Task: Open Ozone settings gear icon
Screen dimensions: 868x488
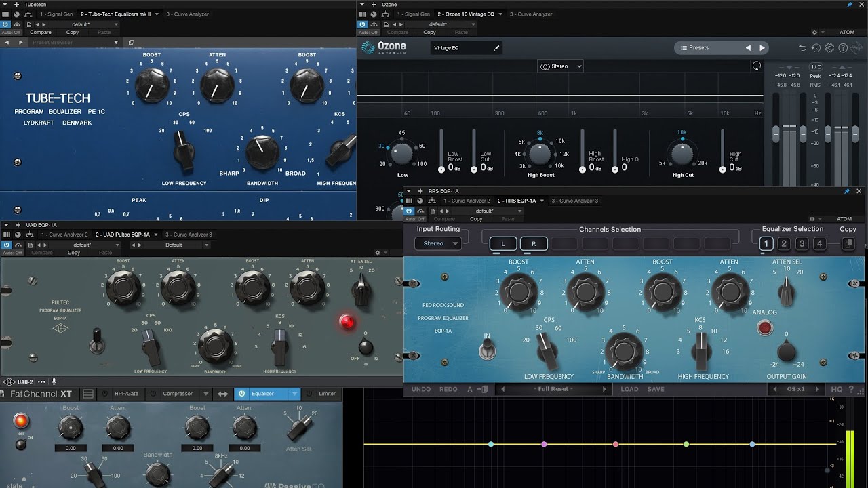Action: tap(829, 48)
